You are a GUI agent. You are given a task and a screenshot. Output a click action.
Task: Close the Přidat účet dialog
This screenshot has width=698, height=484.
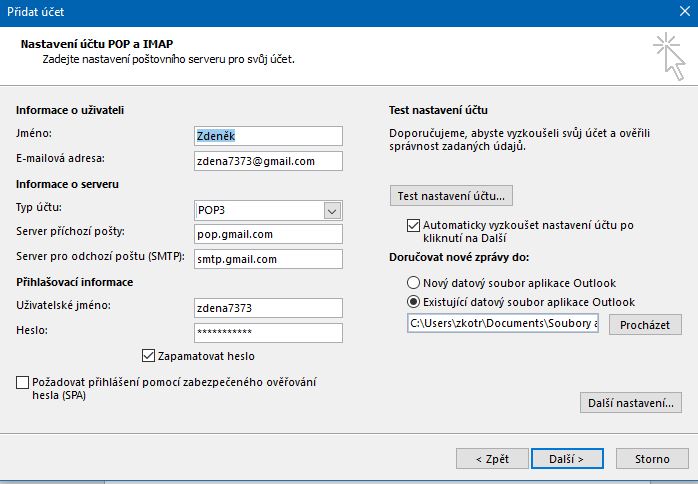tap(678, 12)
